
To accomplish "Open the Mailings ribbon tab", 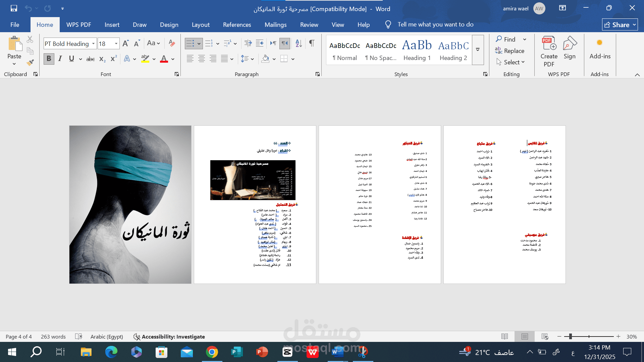I will click(x=275, y=24).
